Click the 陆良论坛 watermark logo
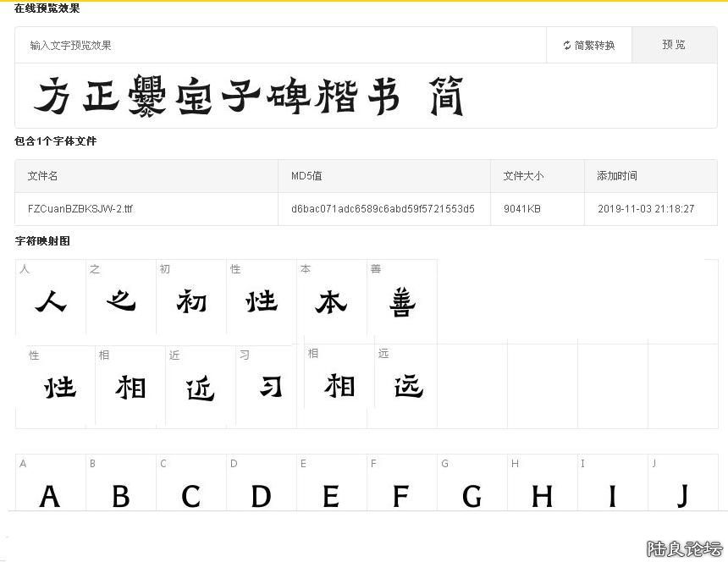This screenshot has width=728, height=562. coord(684,548)
